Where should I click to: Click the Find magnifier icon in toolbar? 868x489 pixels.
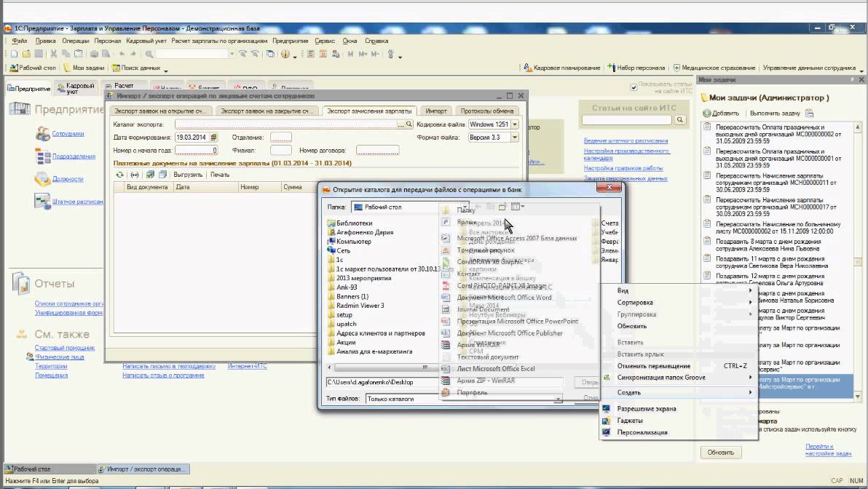click(x=149, y=54)
